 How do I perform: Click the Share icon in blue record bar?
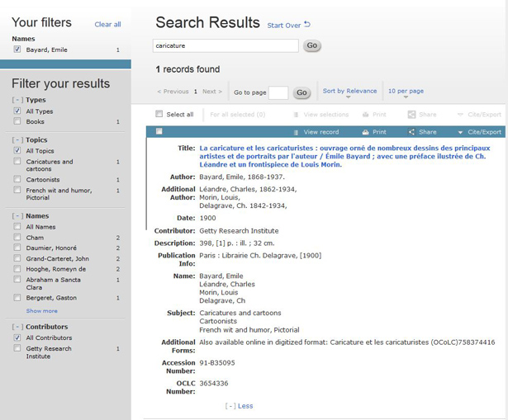411,132
